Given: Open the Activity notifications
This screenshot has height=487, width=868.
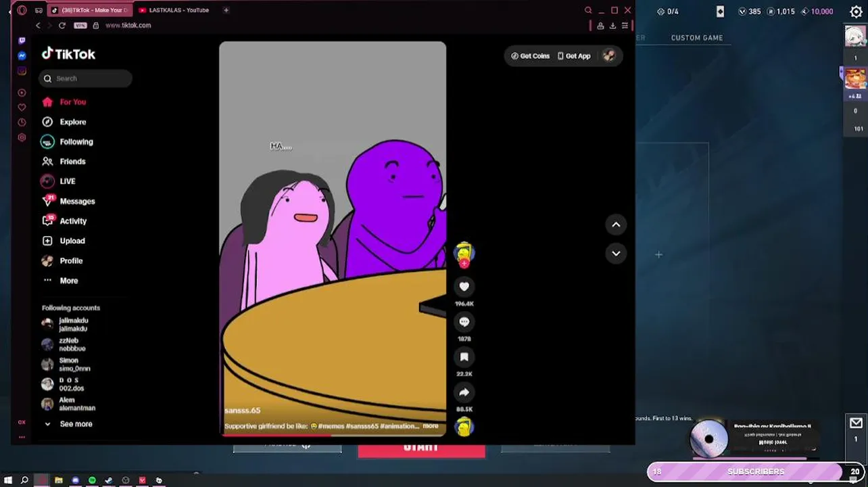Looking at the screenshot, I should 64,221.
